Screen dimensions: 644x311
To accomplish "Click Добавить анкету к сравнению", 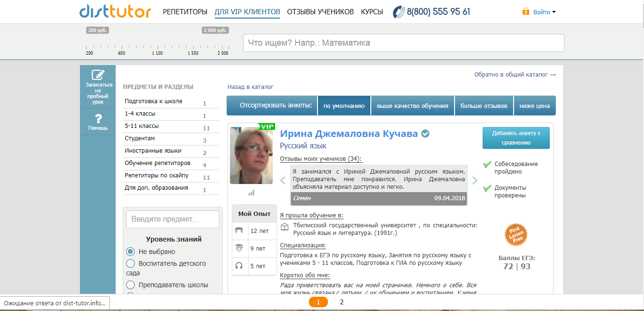I will click(516, 137).
